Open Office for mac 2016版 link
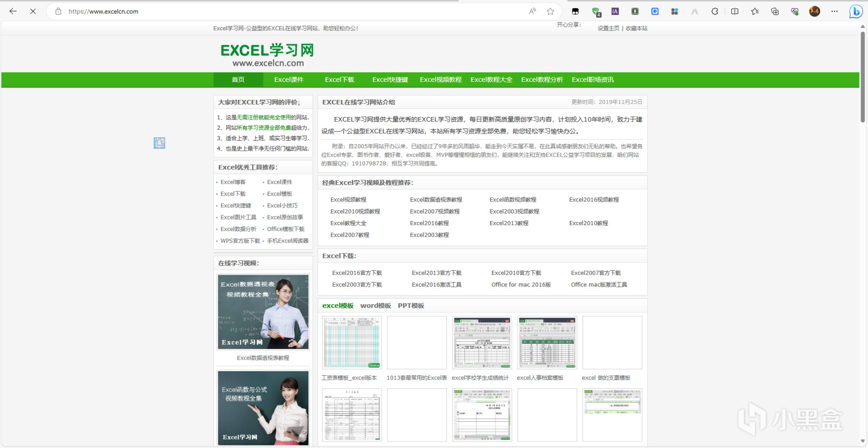This screenshot has width=868, height=448. pyautogui.click(x=521, y=285)
